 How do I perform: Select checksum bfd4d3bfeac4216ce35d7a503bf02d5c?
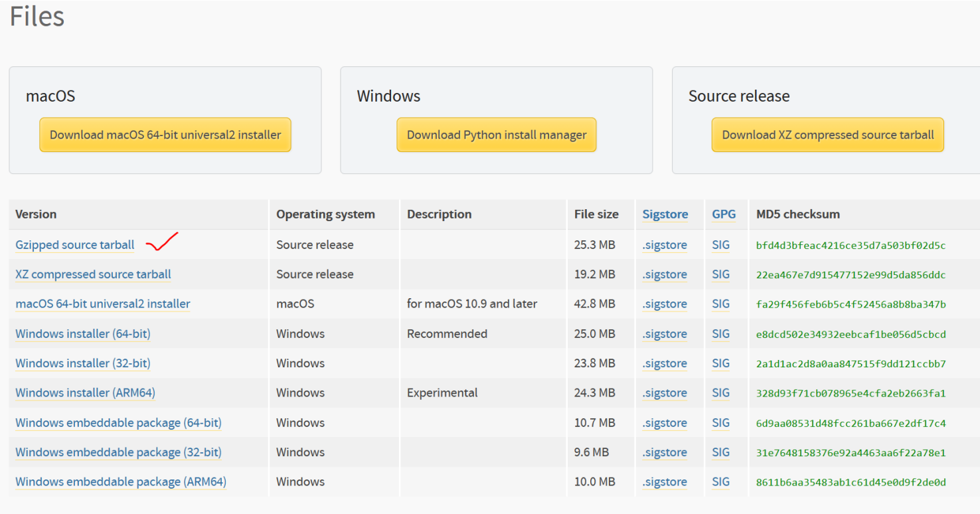pyautogui.click(x=851, y=246)
